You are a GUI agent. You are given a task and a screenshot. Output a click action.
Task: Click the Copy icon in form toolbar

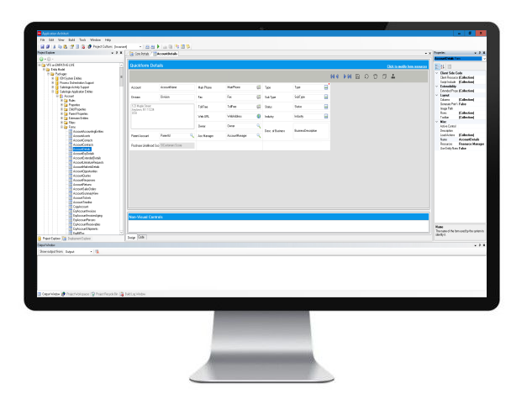(x=384, y=76)
